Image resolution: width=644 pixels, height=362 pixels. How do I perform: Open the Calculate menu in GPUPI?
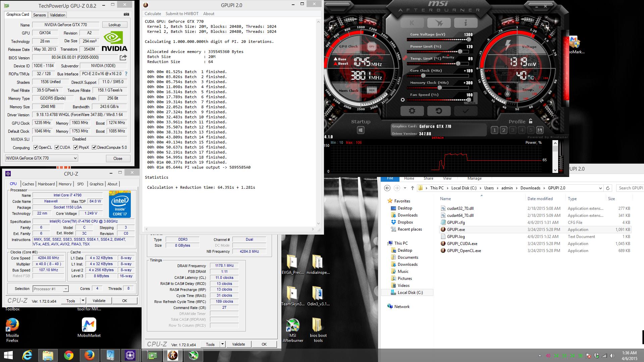[x=153, y=14]
